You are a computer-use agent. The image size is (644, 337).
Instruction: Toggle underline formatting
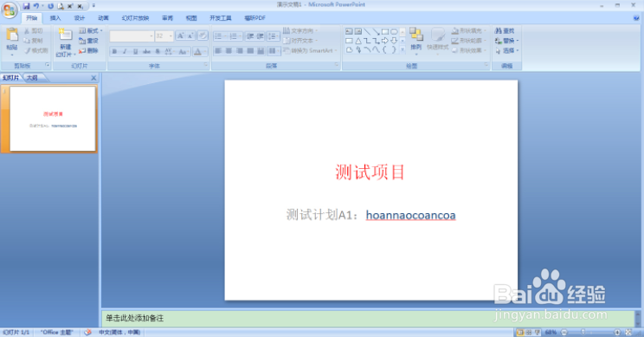pos(136,51)
